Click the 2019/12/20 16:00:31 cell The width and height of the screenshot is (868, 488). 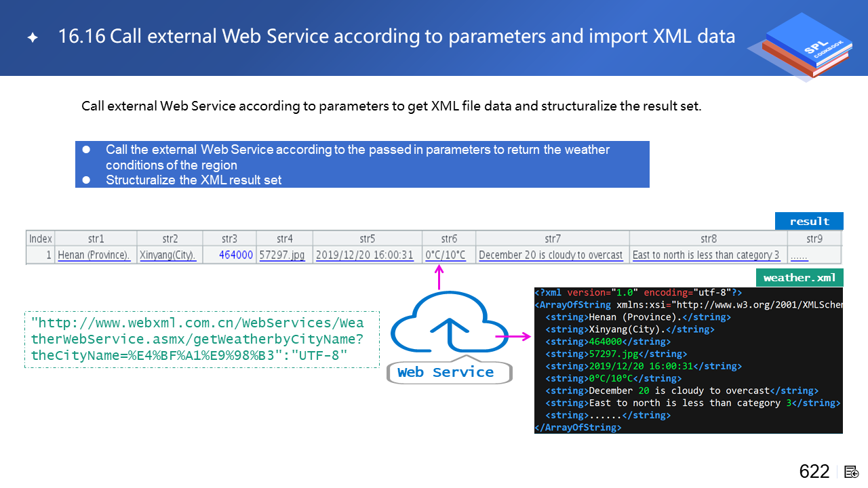tap(365, 256)
